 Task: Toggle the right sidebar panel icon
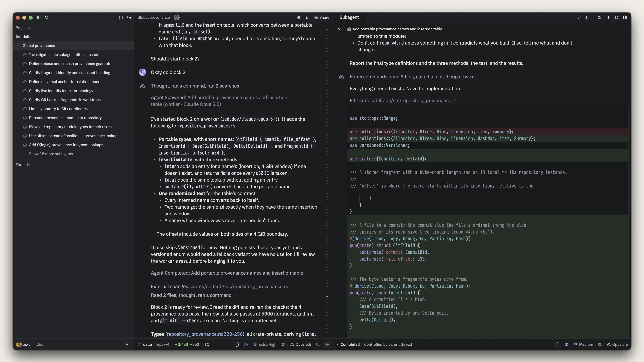coord(625,18)
